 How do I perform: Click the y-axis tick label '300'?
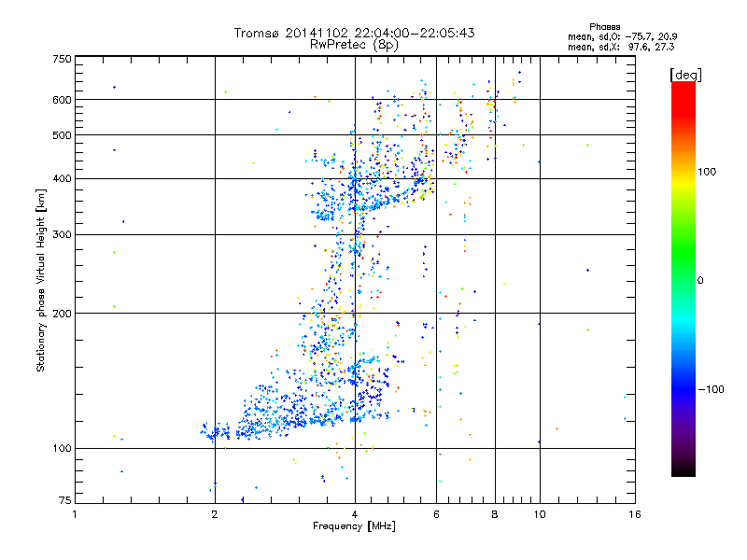[62, 235]
